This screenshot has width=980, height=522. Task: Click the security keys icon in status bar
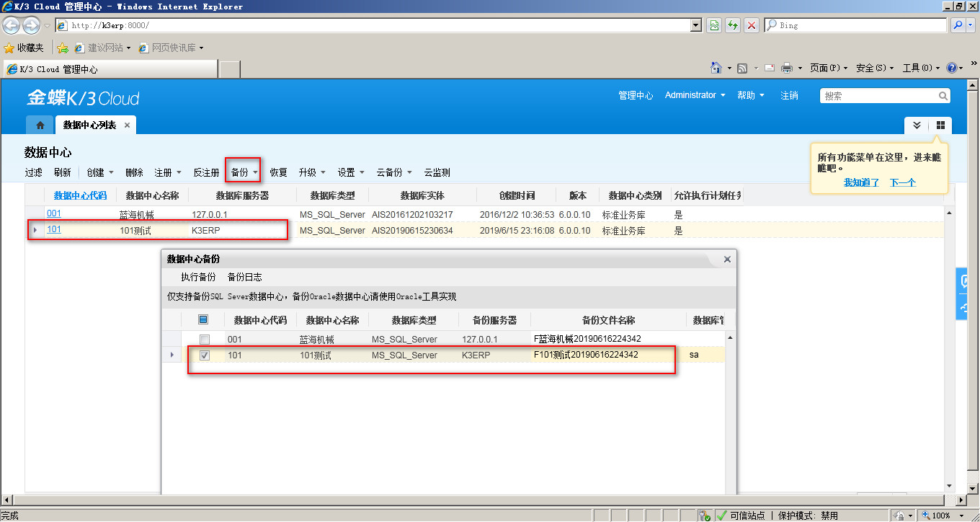[x=706, y=516]
